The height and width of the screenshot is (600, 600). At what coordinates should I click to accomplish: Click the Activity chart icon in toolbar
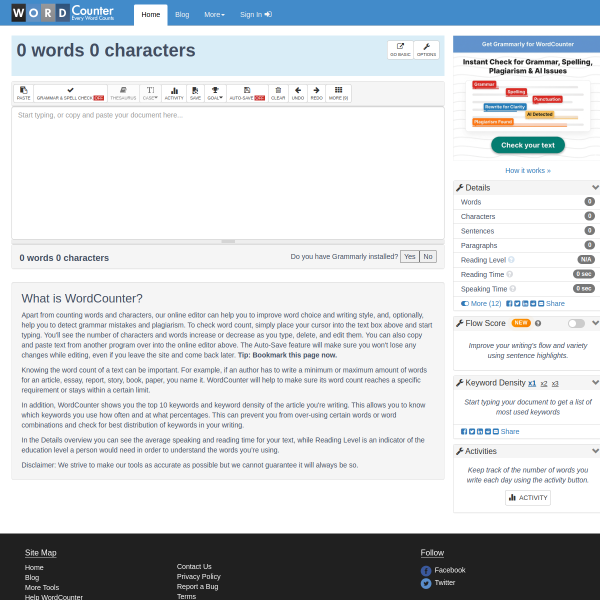click(174, 93)
